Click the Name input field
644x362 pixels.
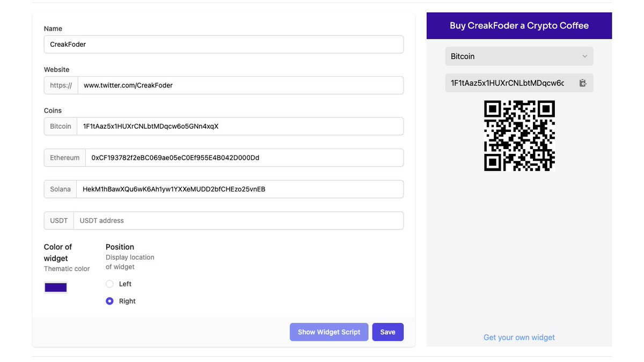click(x=224, y=45)
